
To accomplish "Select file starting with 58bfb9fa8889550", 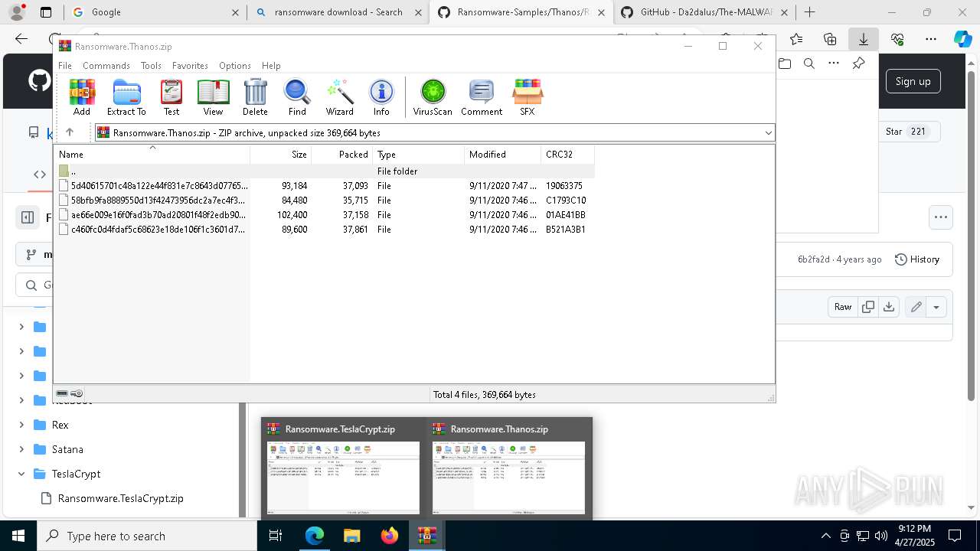I will click(x=323, y=200).
